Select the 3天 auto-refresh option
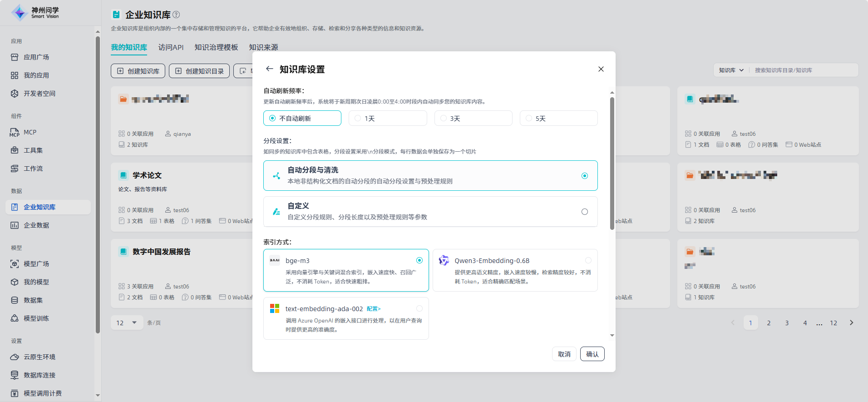Image resolution: width=868 pixels, height=402 pixels. 473,119
